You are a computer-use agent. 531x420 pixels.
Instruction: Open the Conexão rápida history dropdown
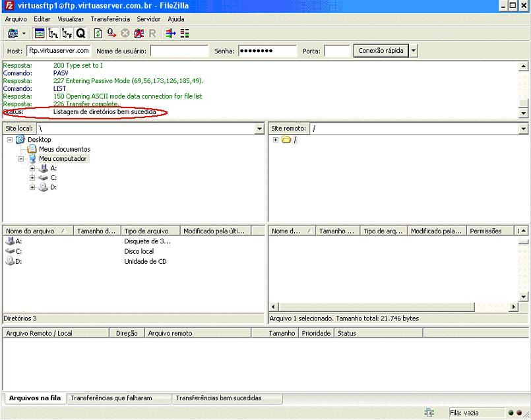[413, 51]
